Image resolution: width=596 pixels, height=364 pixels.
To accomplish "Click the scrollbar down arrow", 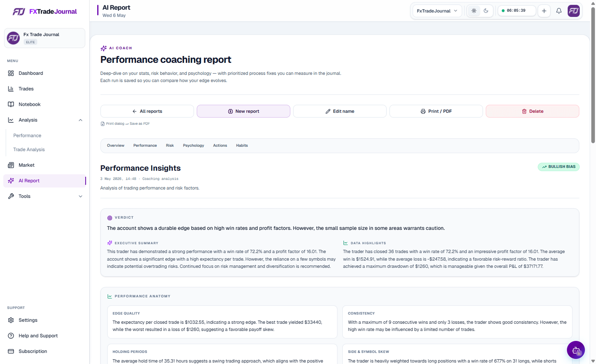I will 593,361.
